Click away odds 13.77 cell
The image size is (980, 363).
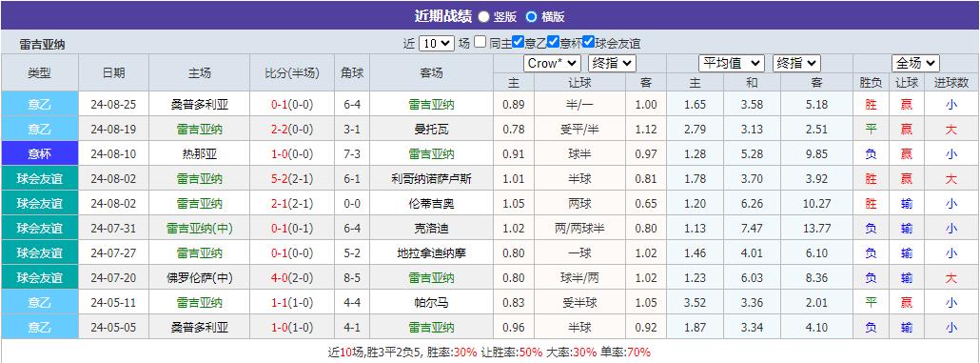pos(817,229)
